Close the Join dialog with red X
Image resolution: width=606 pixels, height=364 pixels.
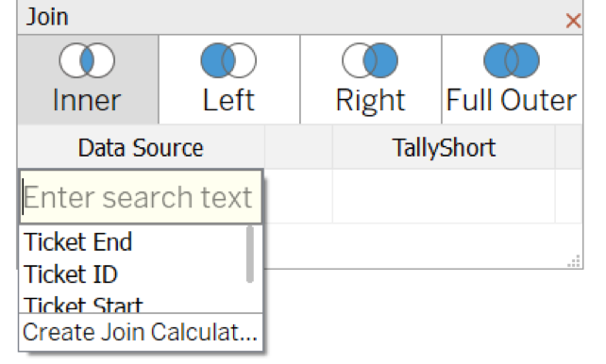[573, 21]
